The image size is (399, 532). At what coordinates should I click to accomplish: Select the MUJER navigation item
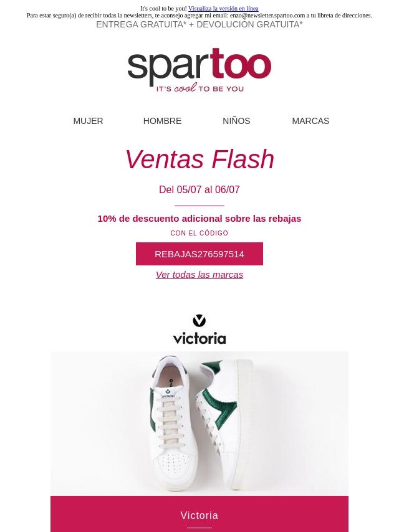click(x=88, y=121)
